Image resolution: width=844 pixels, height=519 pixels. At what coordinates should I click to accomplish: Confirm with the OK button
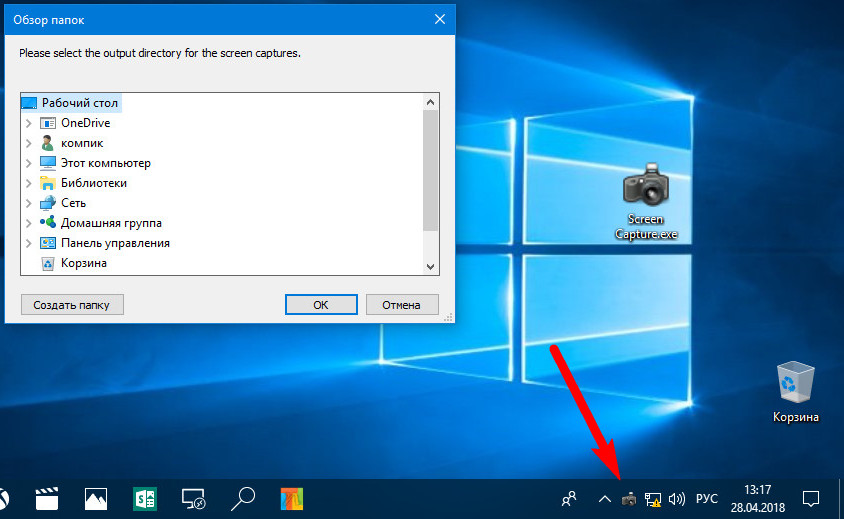(x=321, y=305)
